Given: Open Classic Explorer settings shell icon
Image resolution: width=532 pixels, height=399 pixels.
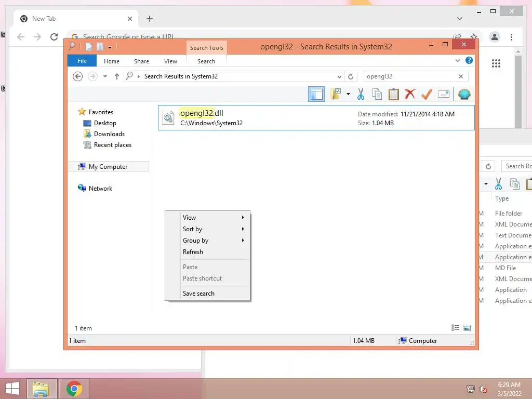Looking at the screenshot, I should [x=464, y=94].
